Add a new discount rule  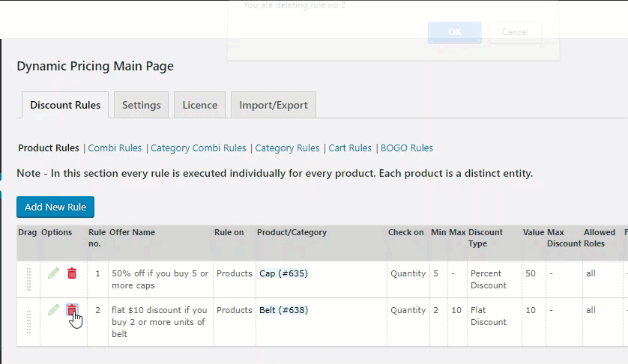tap(55, 207)
